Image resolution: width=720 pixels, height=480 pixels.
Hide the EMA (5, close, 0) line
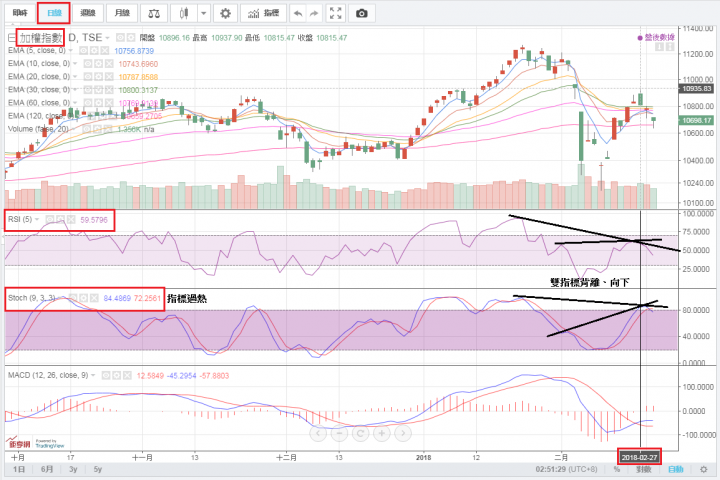pyautogui.click(x=83, y=51)
